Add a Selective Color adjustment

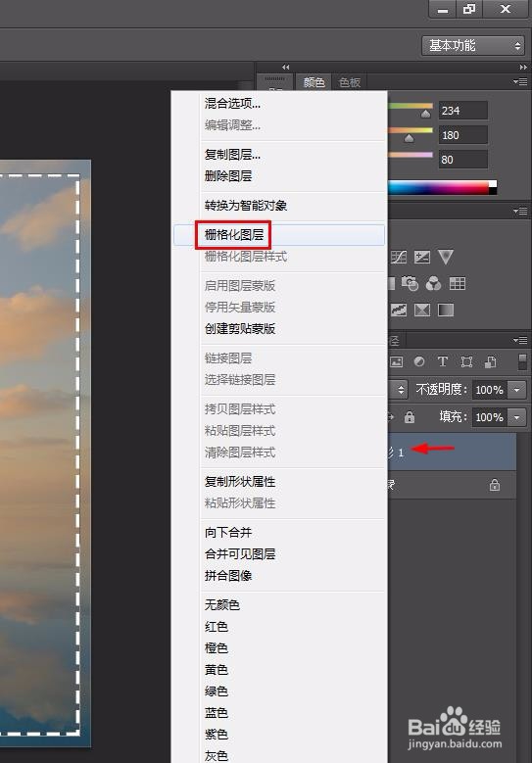pos(422,310)
